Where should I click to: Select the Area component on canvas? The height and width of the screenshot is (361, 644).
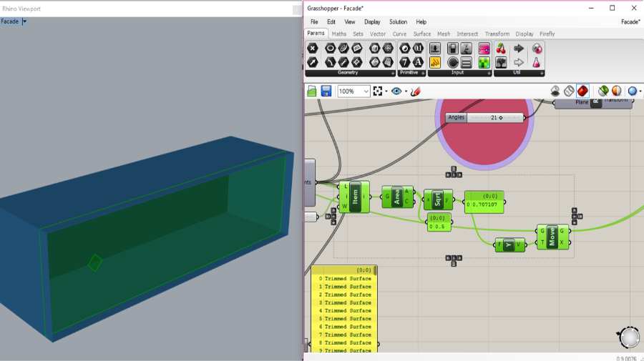coord(396,197)
